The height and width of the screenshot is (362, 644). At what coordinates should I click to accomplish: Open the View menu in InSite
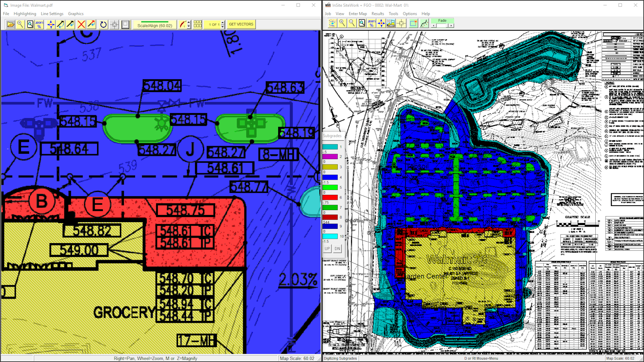click(x=340, y=14)
